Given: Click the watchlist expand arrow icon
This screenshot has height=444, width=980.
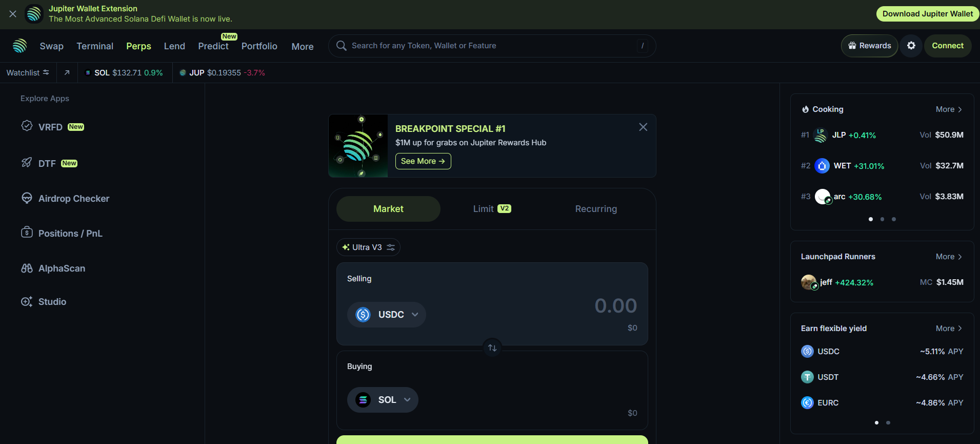Looking at the screenshot, I should (x=67, y=73).
